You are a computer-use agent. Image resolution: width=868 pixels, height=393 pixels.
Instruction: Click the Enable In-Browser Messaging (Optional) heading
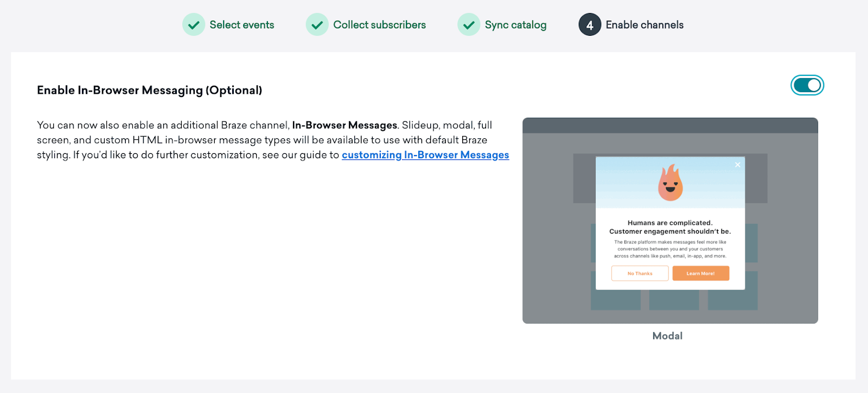tap(150, 90)
